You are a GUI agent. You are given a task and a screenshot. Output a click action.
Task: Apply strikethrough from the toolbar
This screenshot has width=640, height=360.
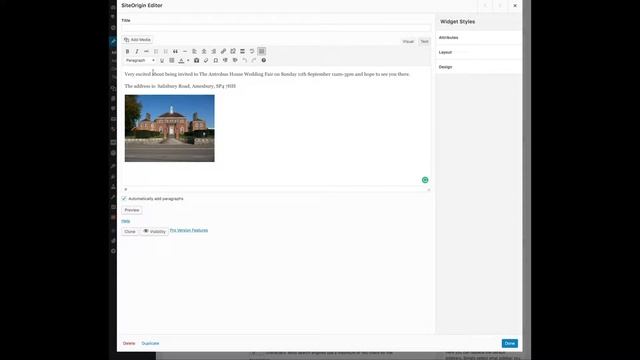click(146, 51)
